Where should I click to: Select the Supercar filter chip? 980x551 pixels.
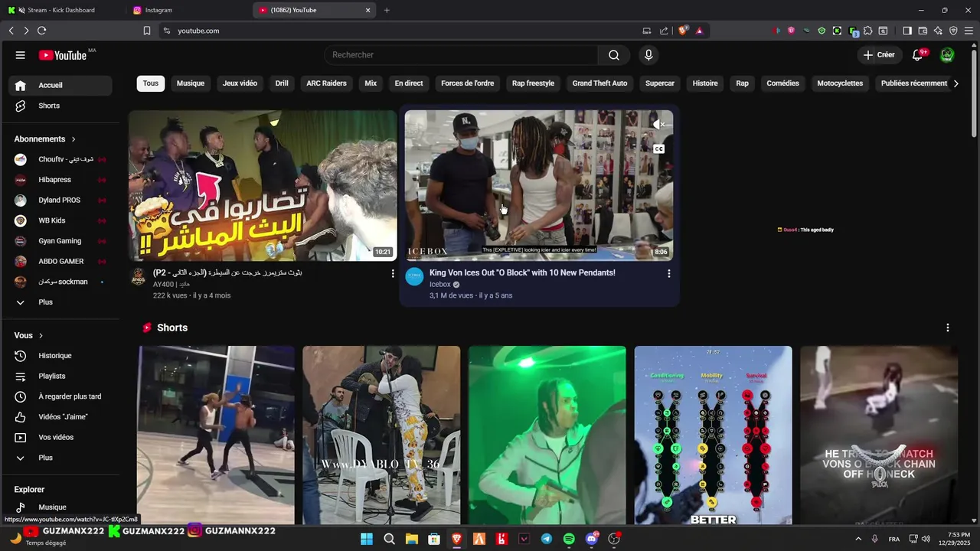tap(660, 83)
